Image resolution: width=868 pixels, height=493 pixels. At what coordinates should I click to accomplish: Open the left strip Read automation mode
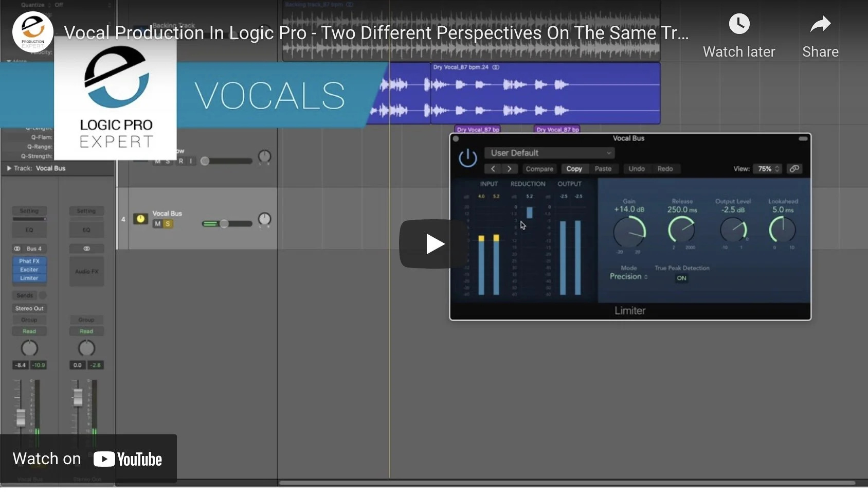click(x=29, y=331)
